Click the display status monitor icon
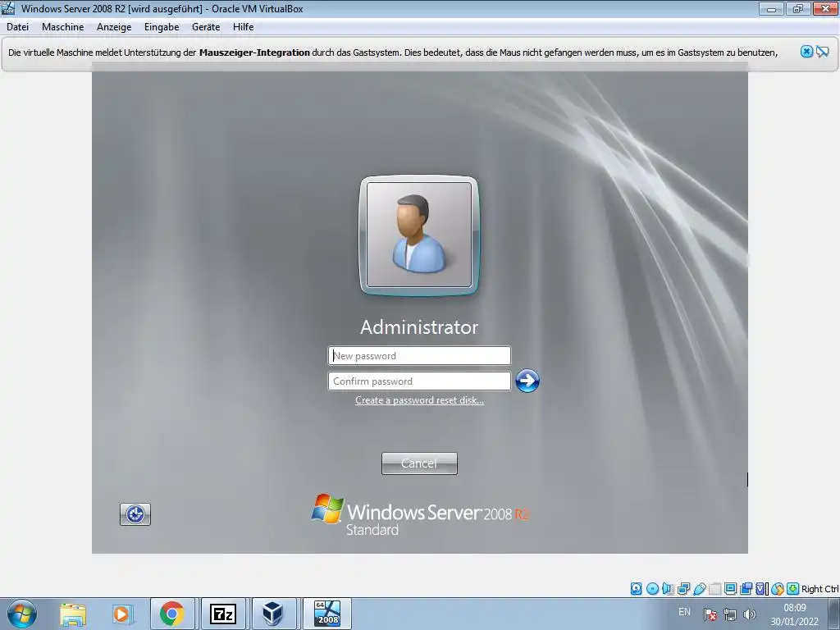Screen dimensions: 840x630 (x=730, y=589)
